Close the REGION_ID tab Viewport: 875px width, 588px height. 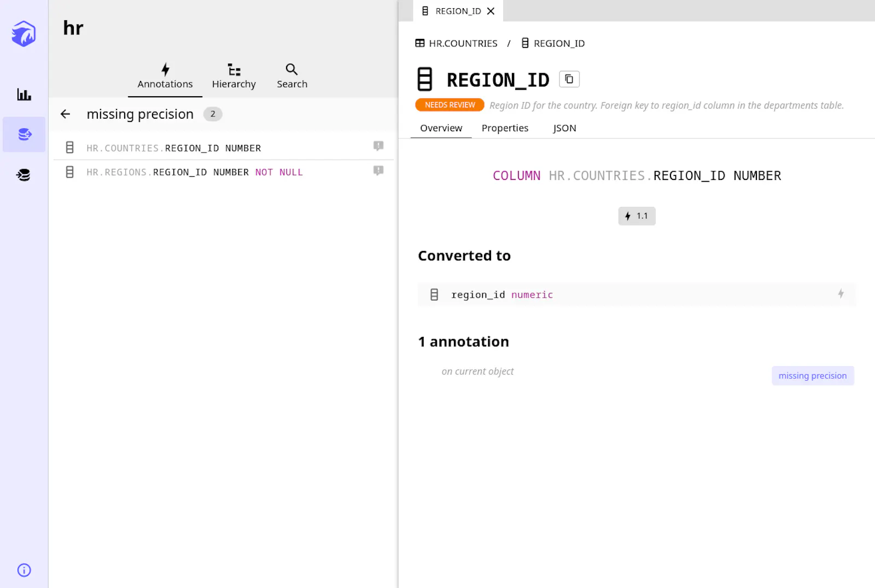point(491,11)
